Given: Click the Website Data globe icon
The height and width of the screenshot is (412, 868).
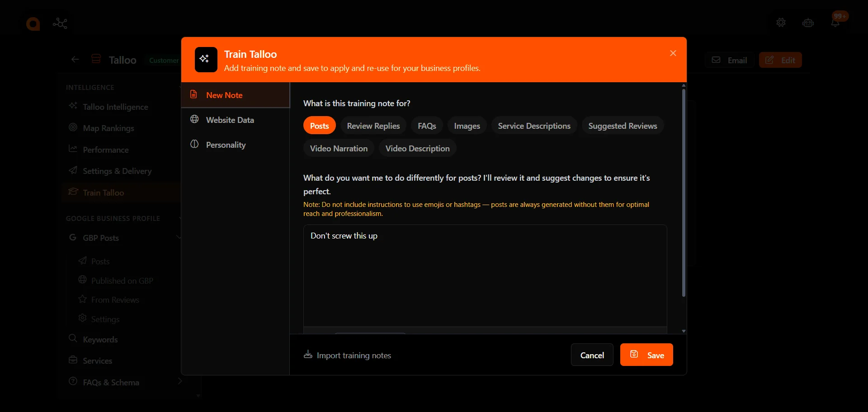Looking at the screenshot, I should click(194, 119).
